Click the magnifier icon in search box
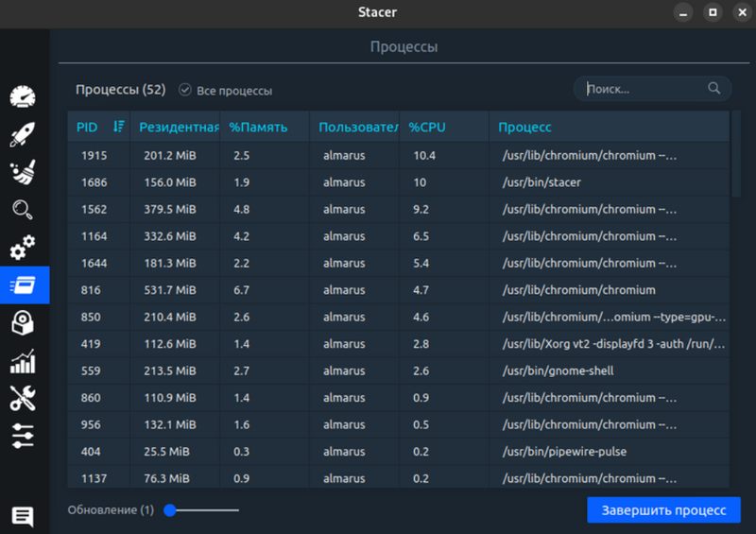 pyautogui.click(x=714, y=88)
